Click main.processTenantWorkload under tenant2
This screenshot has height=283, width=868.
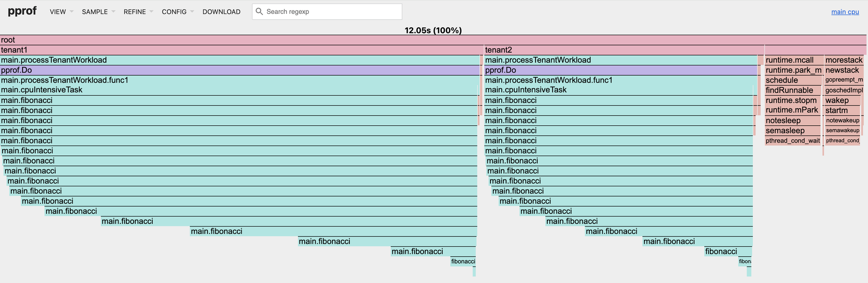coord(621,60)
